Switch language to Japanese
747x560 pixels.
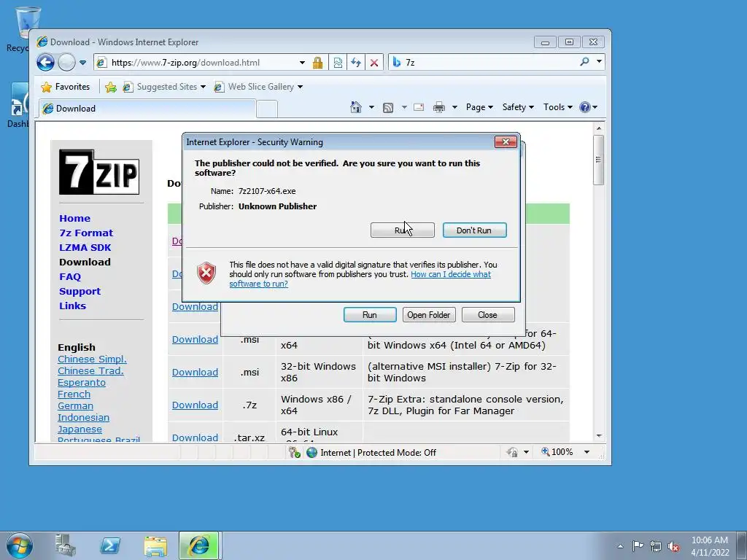pos(80,429)
